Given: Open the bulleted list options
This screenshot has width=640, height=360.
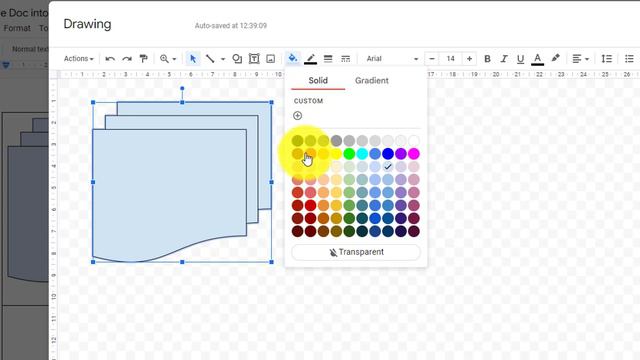Looking at the screenshot, I should (x=629, y=59).
